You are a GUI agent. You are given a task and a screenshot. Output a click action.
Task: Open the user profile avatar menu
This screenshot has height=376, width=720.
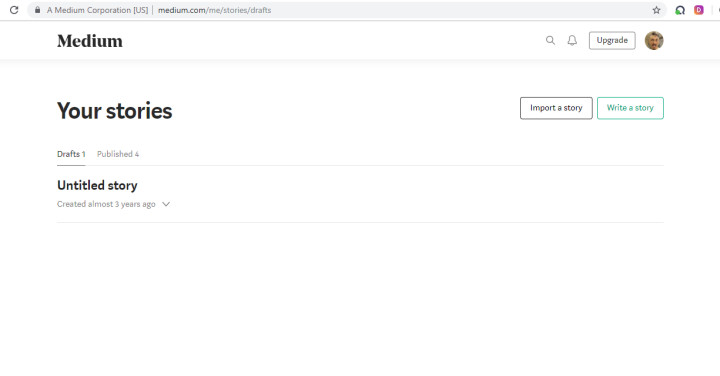[x=654, y=40]
